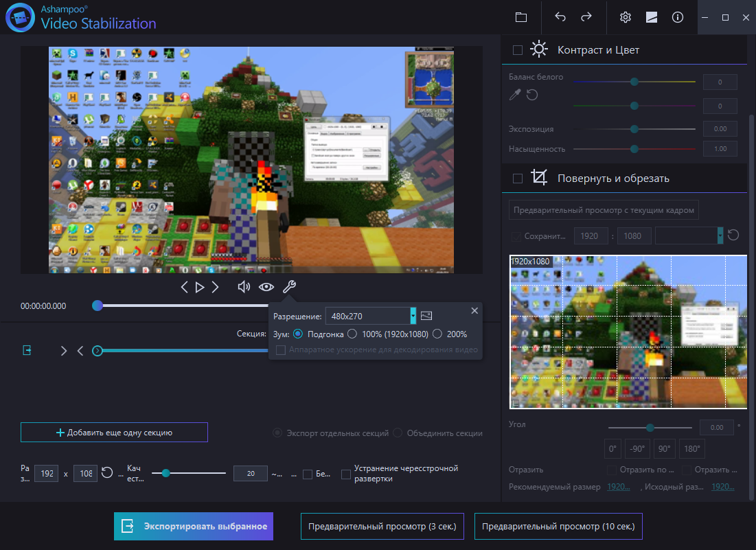Open the source size link
This screenshot has width=756, height=550.
[x=723, y=487]
